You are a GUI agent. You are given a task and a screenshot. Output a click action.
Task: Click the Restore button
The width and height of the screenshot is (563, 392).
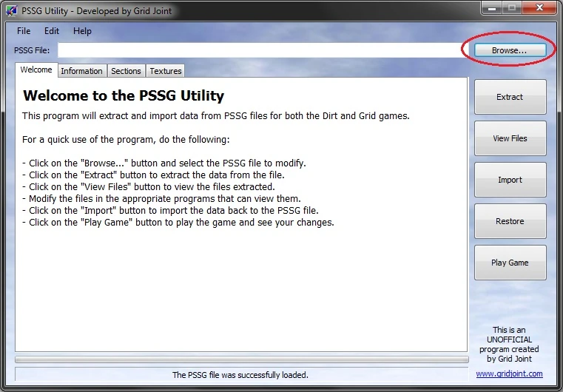coord(510,221)
